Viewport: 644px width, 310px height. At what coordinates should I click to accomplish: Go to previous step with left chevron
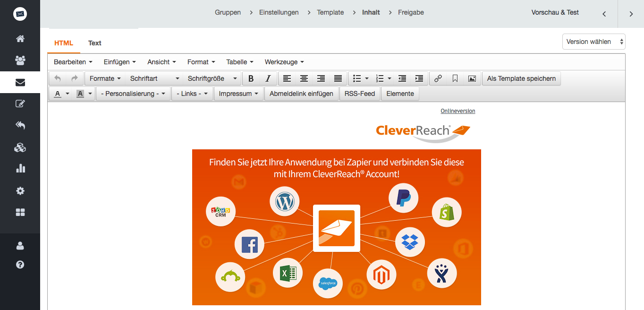pos(604,14)
